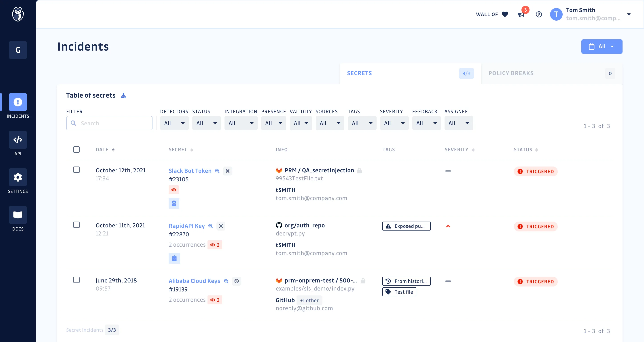Screen dimensions: 644x342
Task: Click the Search filter input field
Action: click(109, 123)
